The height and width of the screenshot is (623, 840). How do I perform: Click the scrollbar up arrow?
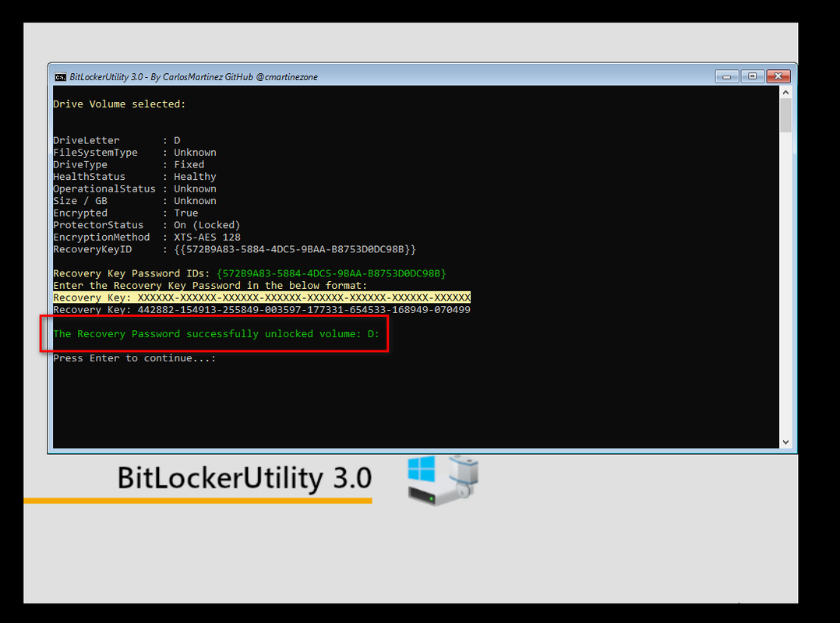(785, 93)
